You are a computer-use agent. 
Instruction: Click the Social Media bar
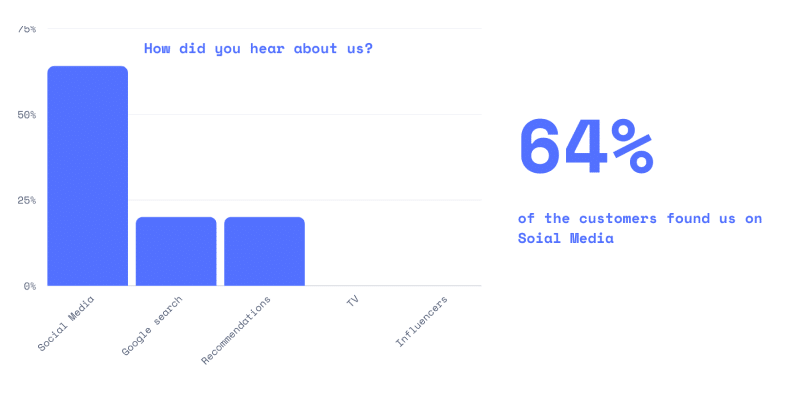88,176
